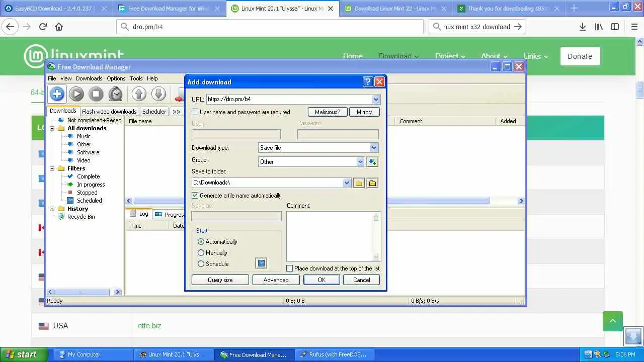Click the schedule settings icon beside the Schedule option

[261, 263]
